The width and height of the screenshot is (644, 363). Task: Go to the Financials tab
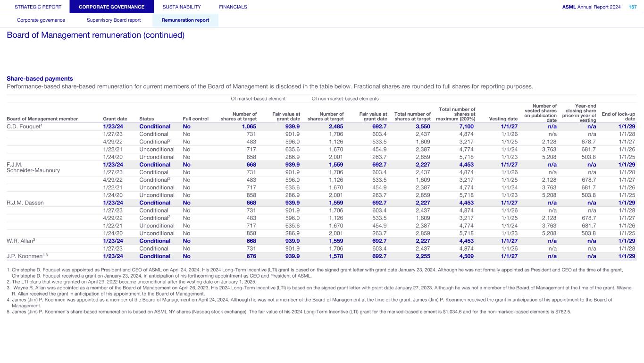tap(233, 7)
